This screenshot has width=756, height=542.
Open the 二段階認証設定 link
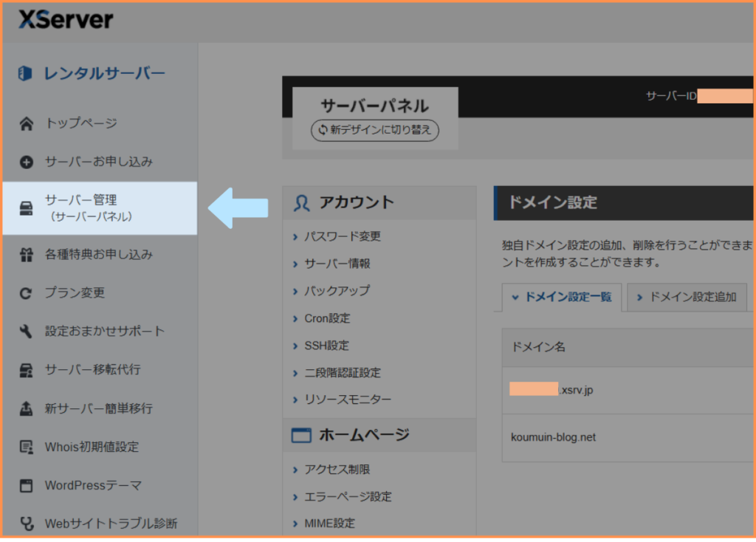[x=343, y=373]
